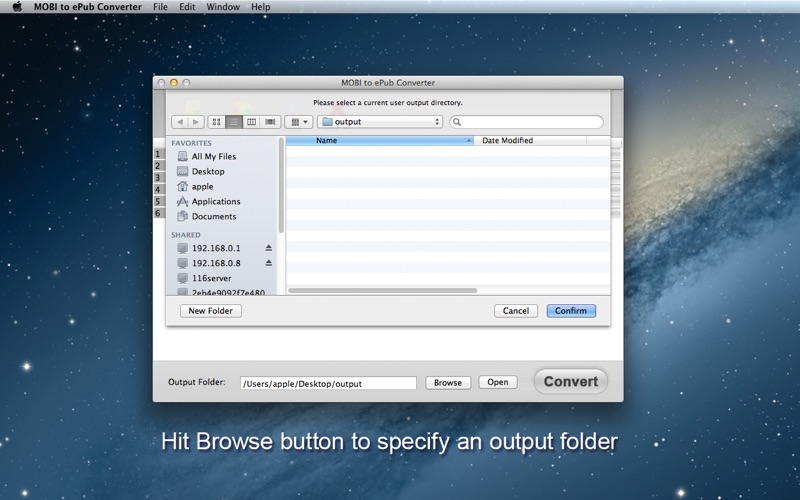Go back in folder navigation
The image size is (800, 500).
coord(180,122)
